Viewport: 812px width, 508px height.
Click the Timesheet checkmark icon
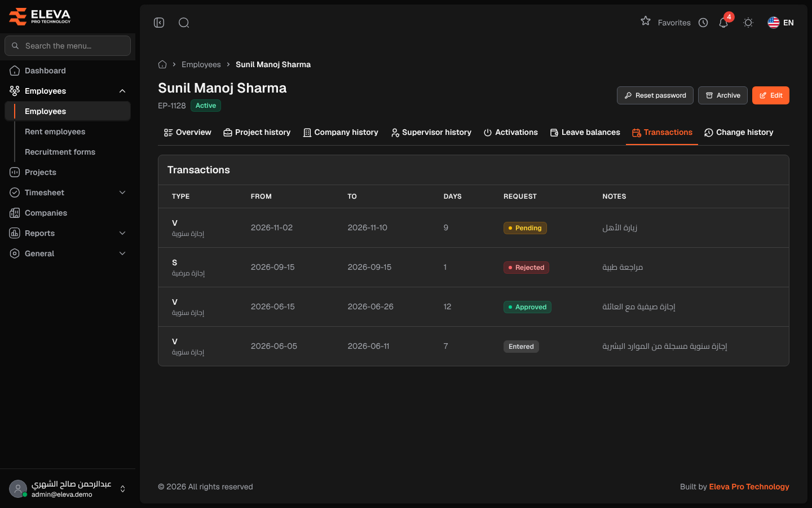click(x=15, y=192)
